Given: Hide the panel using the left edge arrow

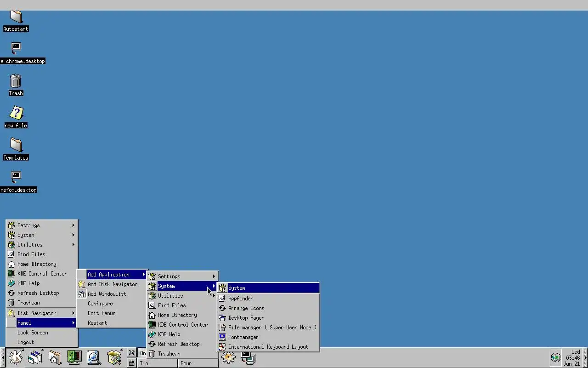Looking at the screenshot, I should [x=2, y=357].
